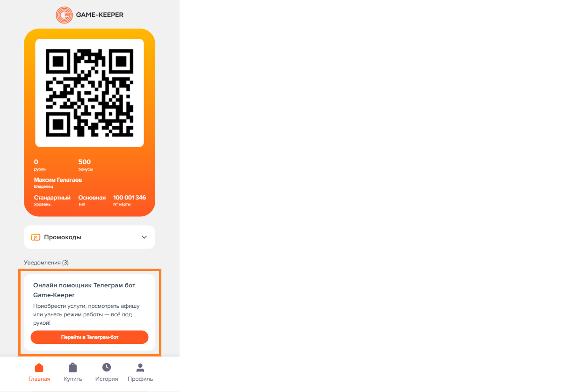Select the Главная tab label
The width and height of the screenshot is (571, 392).
[39, 379]
